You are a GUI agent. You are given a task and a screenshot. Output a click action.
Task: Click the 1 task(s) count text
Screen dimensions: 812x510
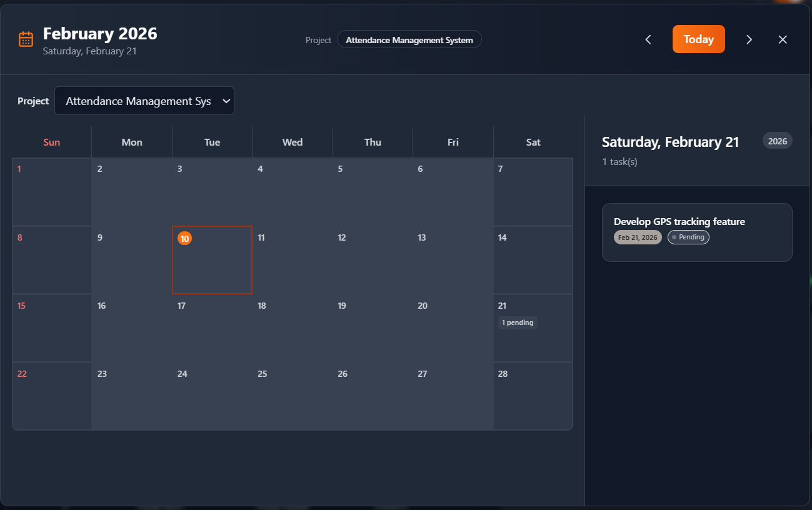pyautogui.click(x=619, y=162)
